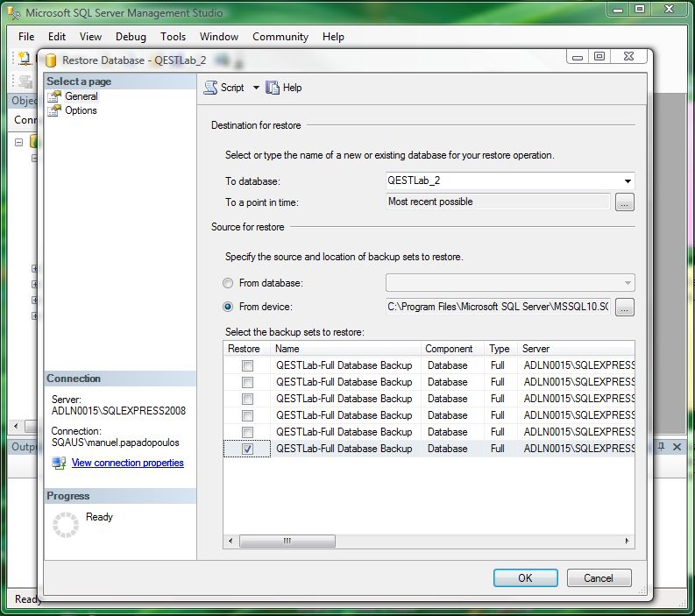This screenshot has width=695, height=616.
Task: Open the Help icon in Restore dialog
Action: point(273,88)
